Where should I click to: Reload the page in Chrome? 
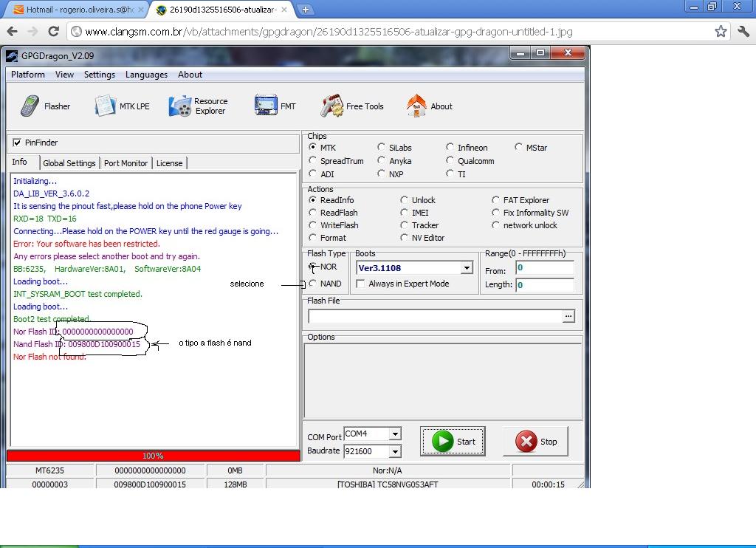pos(53,32)
